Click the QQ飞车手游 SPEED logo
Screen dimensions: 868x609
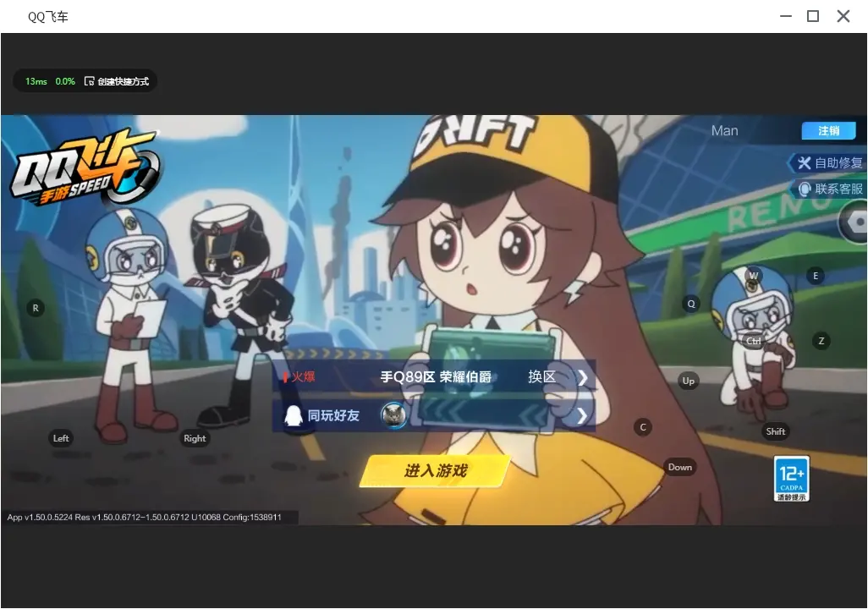[85, 167]
